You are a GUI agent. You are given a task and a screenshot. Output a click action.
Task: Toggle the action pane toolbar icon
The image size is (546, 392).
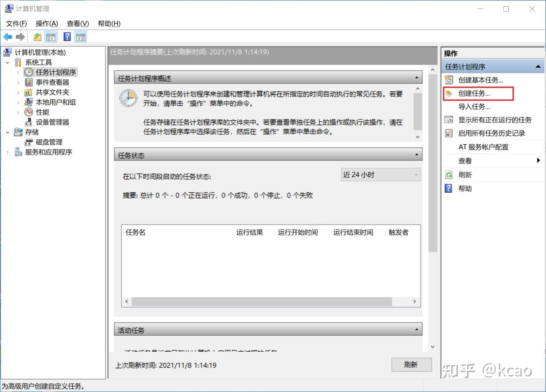click(x=81, y=37)
